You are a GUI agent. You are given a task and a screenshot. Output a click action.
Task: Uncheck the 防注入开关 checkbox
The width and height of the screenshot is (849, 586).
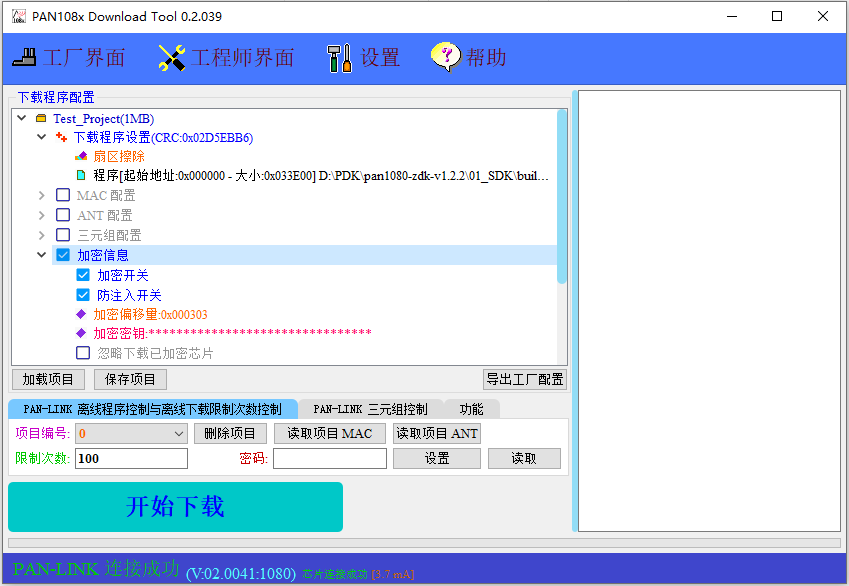83,295
